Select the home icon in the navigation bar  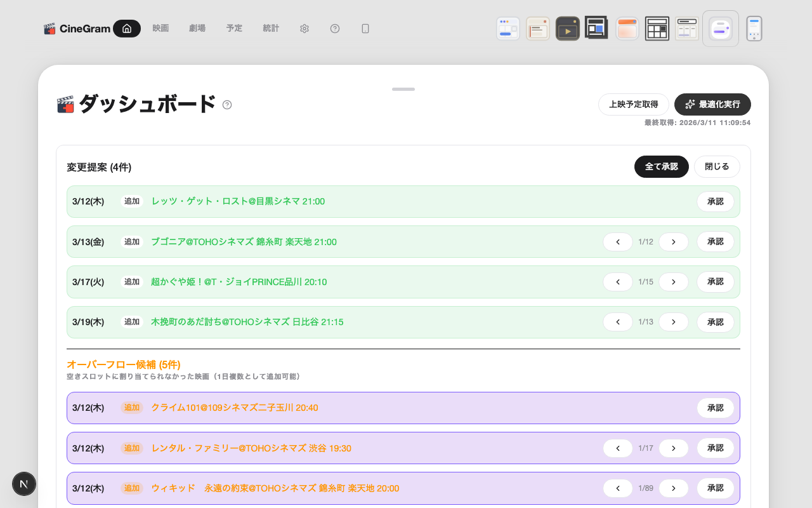126,28
